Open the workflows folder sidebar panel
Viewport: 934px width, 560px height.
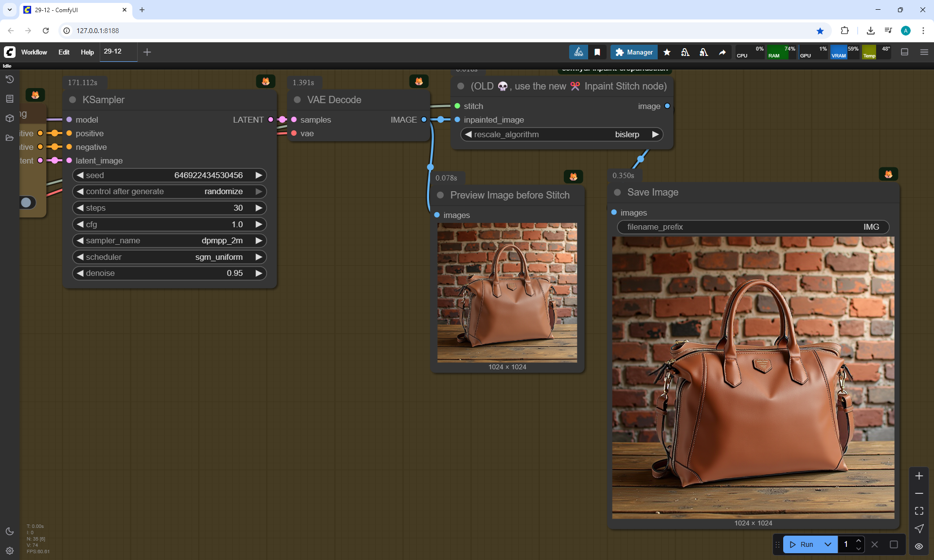click(x=10, y=138)
